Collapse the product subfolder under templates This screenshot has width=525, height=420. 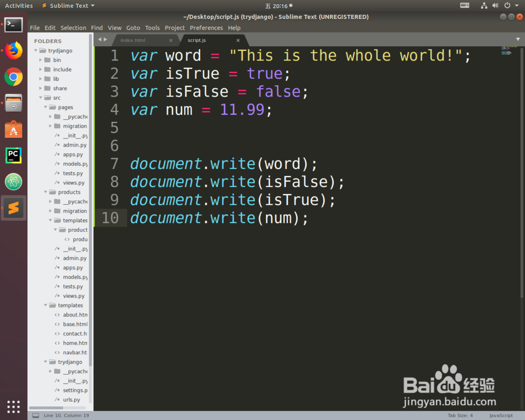click(x=55, y=230)
